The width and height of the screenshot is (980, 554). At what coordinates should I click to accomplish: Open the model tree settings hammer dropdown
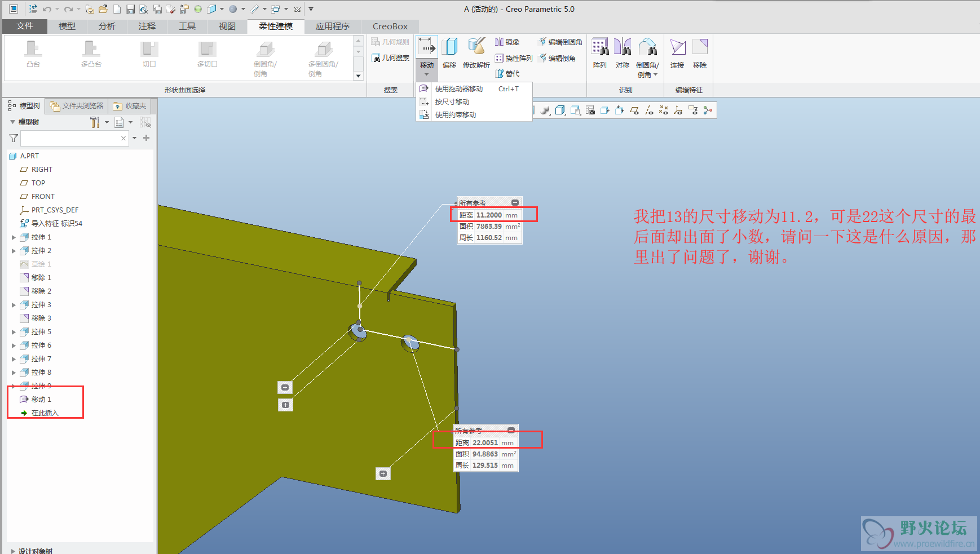point(107,122)
